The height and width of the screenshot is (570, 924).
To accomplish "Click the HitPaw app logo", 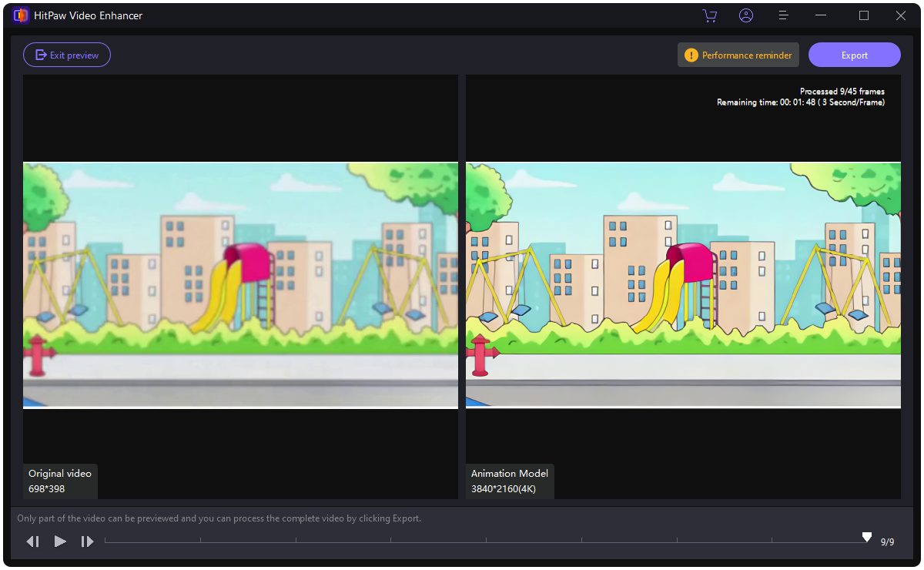I will pos(21,15).
